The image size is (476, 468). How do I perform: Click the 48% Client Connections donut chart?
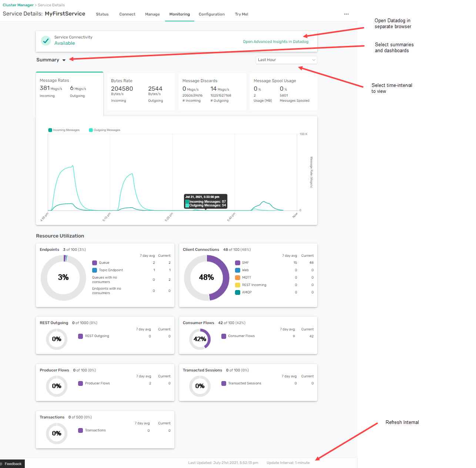click(x=207, y=277)
